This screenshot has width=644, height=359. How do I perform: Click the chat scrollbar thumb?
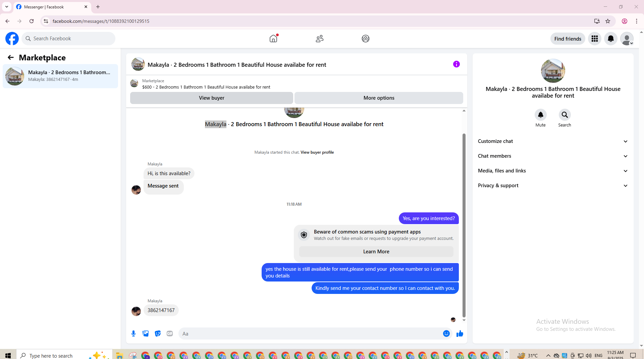pyautogui.click(x=464, y=225)
